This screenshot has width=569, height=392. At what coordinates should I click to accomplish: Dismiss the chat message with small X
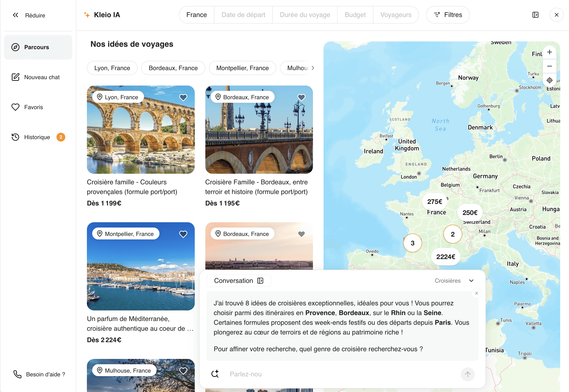point(476,293)
